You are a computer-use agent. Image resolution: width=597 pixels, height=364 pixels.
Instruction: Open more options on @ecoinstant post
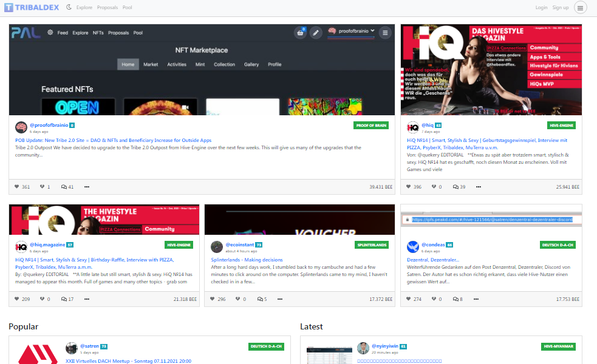(x=280, y=299)
